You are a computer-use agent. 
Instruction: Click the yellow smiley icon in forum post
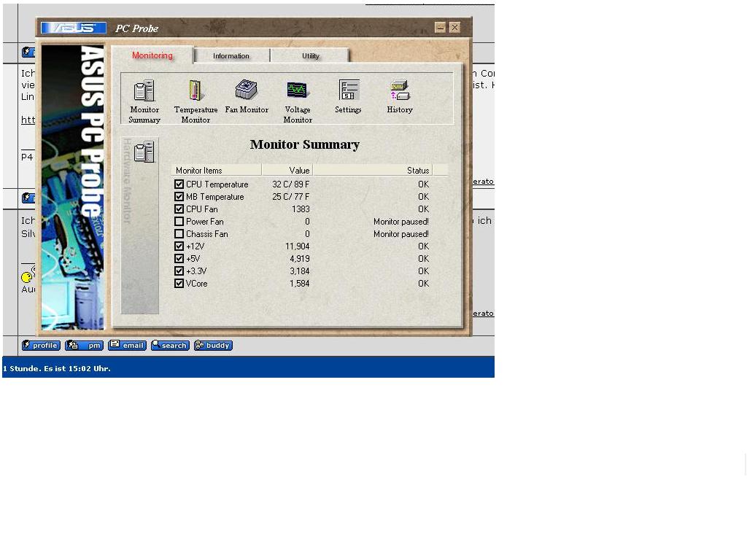click(27, 276)
